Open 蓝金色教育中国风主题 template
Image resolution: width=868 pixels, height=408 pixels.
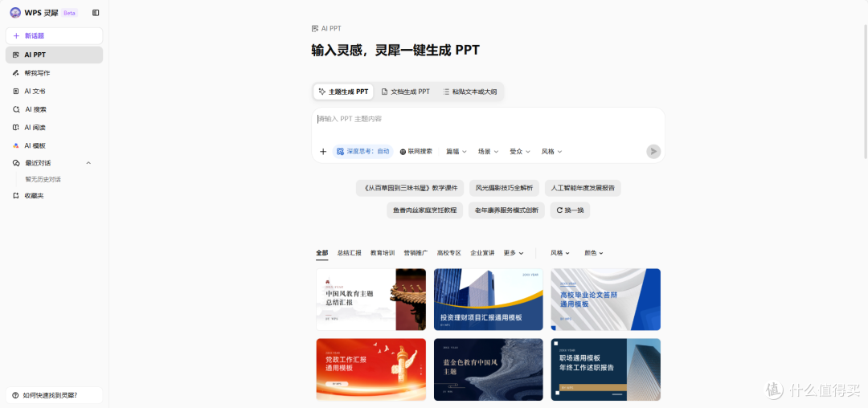pyautogui.click(x=489, y=369)
